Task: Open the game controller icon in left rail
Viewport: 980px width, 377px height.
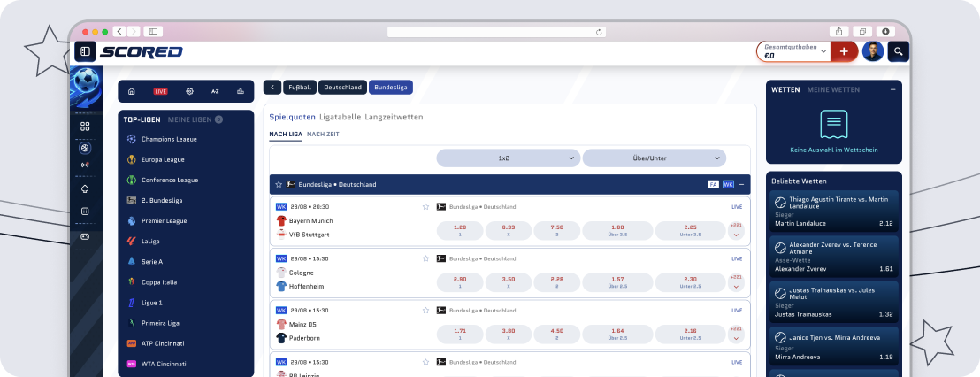Action: pos(85,237)
